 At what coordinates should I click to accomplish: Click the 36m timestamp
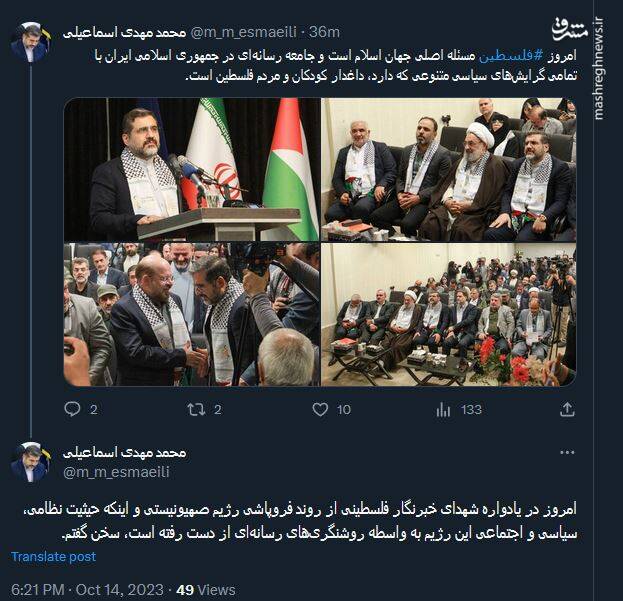[x=324, y=32]
